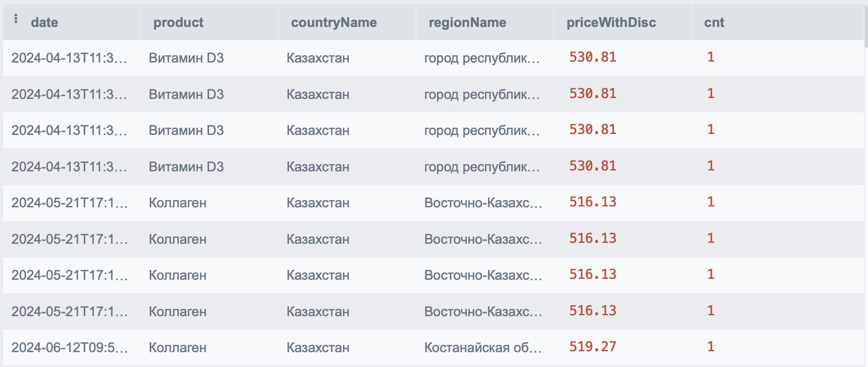Sort by the date column header

tap(44, 22)
